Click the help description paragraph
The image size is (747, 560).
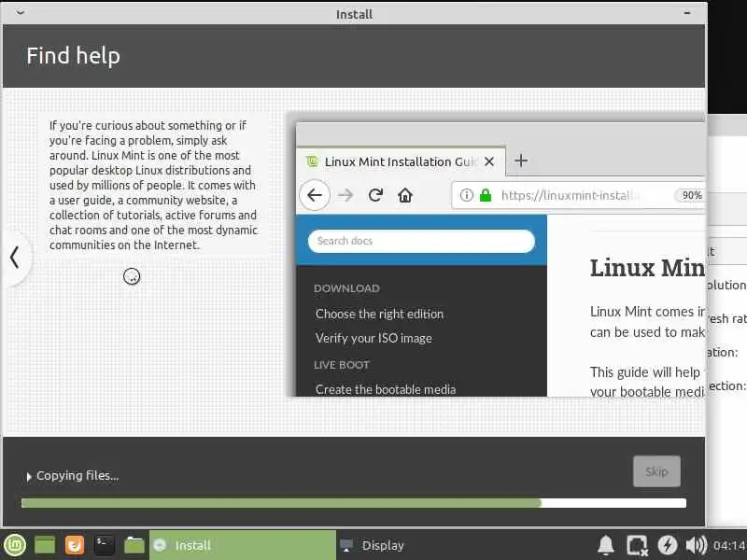[x=153, y=185]
